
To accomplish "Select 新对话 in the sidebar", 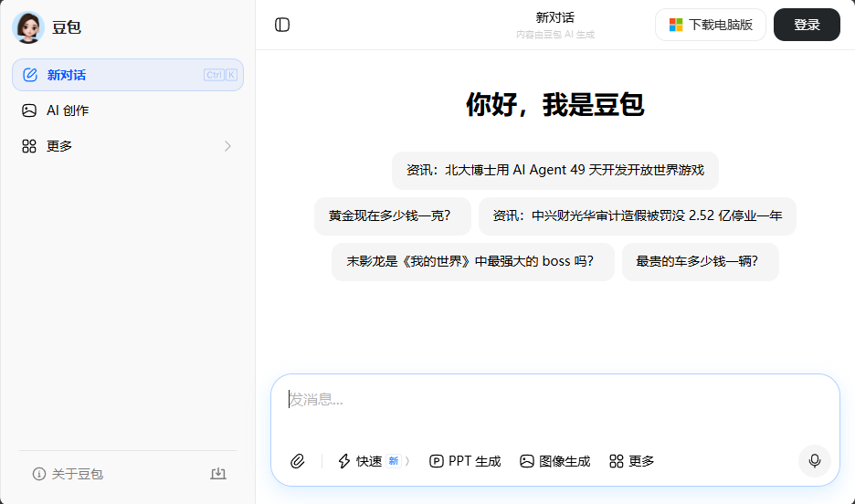I will coord(128,75).
